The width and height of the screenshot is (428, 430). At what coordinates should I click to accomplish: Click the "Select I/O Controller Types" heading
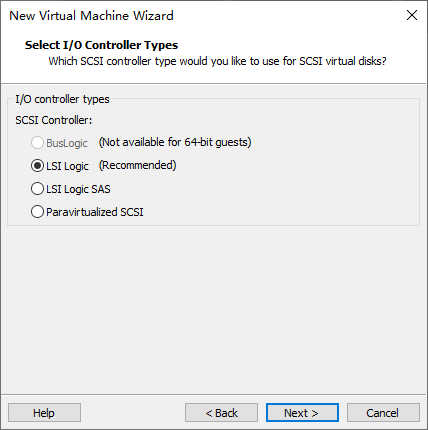point(101,45)
